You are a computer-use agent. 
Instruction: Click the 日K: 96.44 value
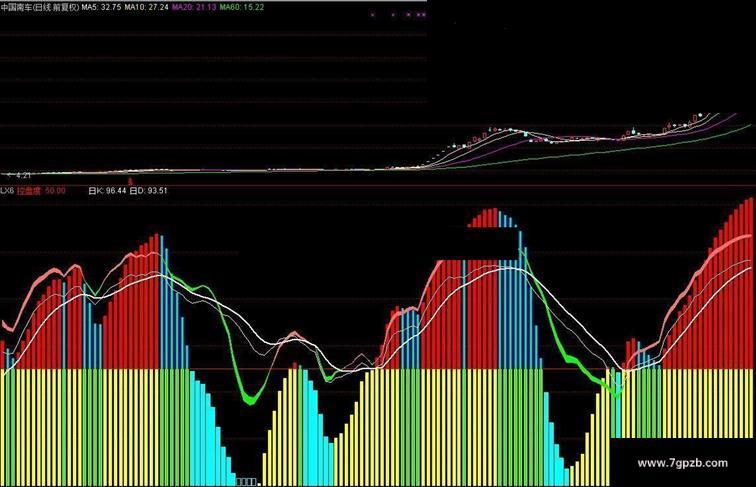[107, 191]
